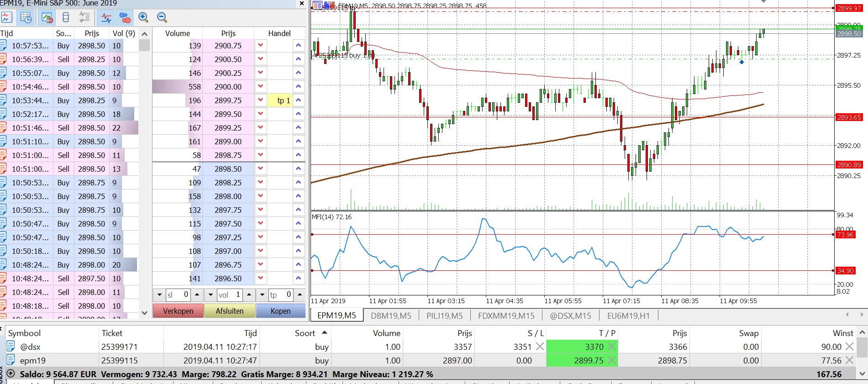Viewport: 868px width, 384px height.
Task: Switch to the DBM19,M5 chart tab
Action: click(x=391, y=316)
